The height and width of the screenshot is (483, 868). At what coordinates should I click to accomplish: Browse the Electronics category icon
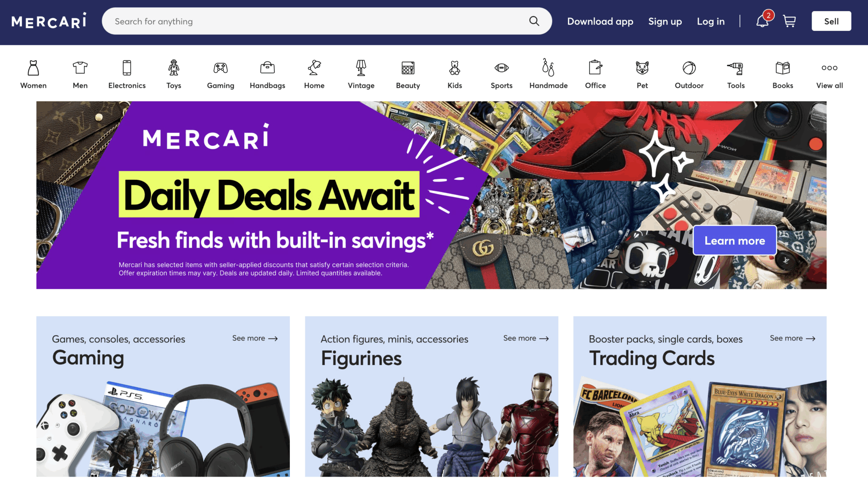click(x=127, y=68)
